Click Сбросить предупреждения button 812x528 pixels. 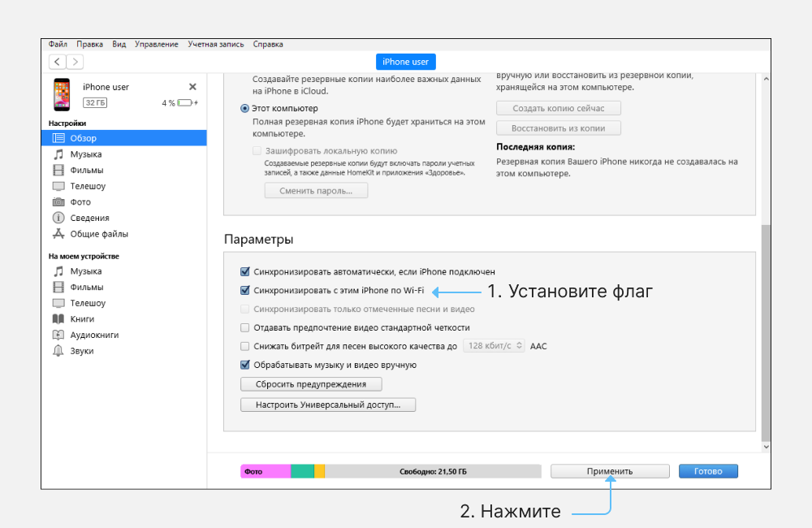pos(311,384)
